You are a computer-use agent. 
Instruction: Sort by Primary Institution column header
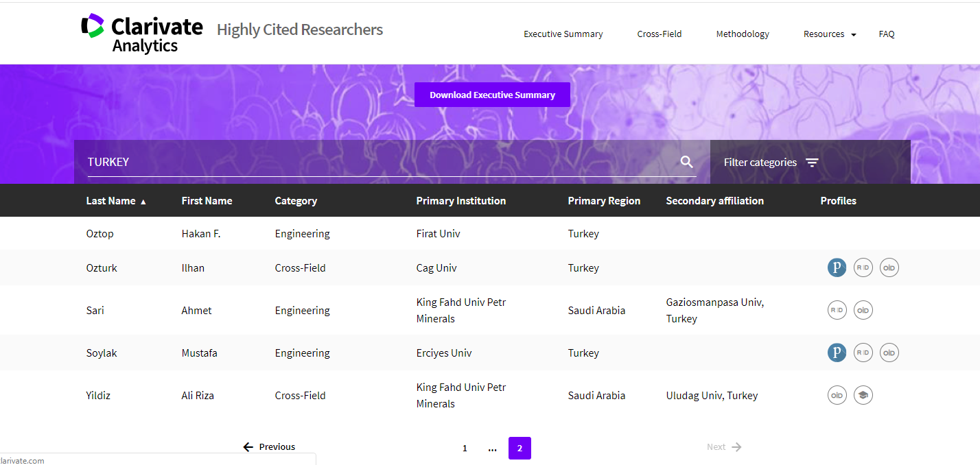click(460, 201)
